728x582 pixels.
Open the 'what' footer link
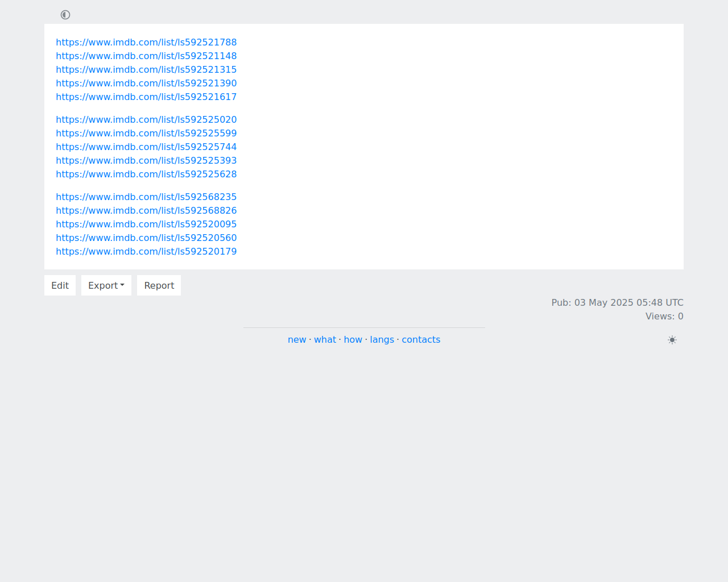pyautogui.click(x=325, y=339)
